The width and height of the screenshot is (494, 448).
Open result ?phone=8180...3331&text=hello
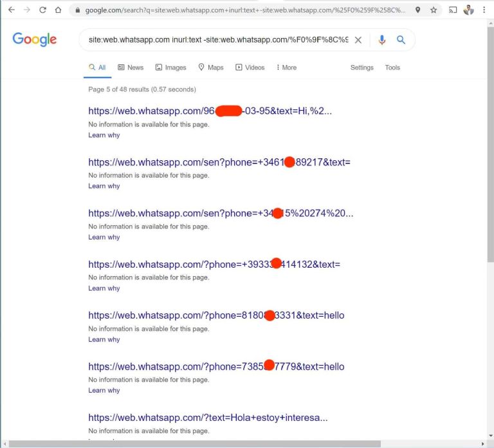216,315
